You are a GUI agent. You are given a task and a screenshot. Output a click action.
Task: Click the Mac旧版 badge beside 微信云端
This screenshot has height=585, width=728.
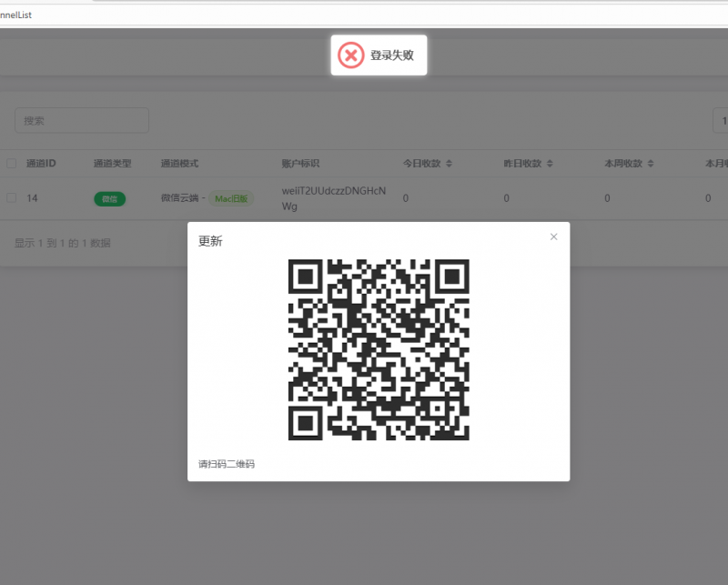coord(231,198)
